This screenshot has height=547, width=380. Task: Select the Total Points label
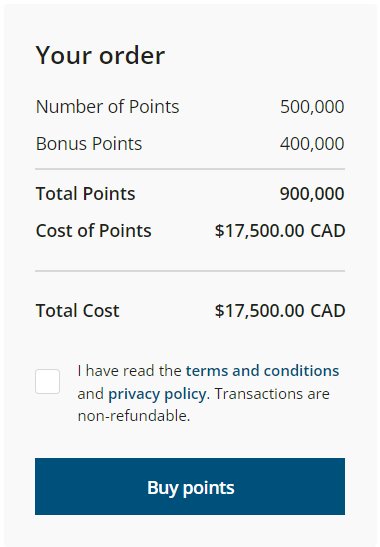85,194
